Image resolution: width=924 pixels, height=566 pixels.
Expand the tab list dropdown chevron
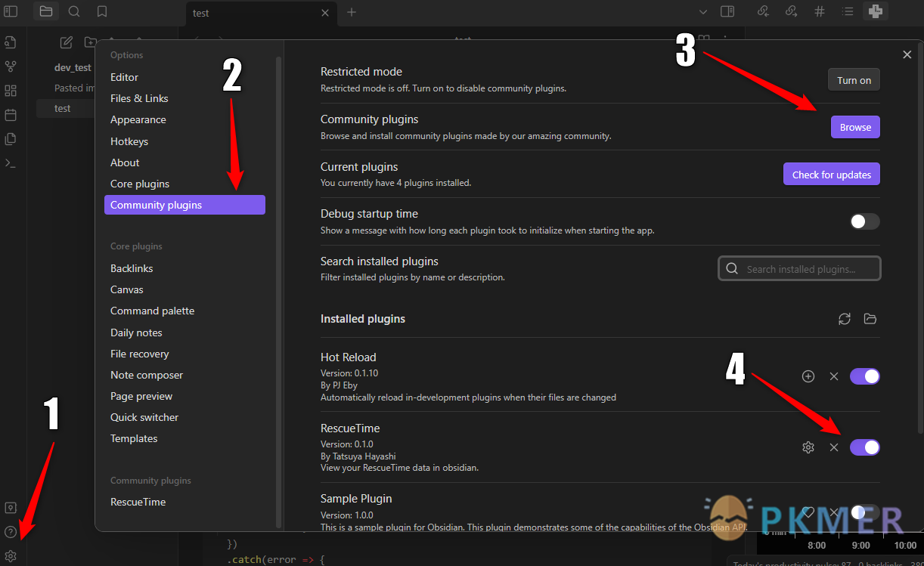[702, 12]
